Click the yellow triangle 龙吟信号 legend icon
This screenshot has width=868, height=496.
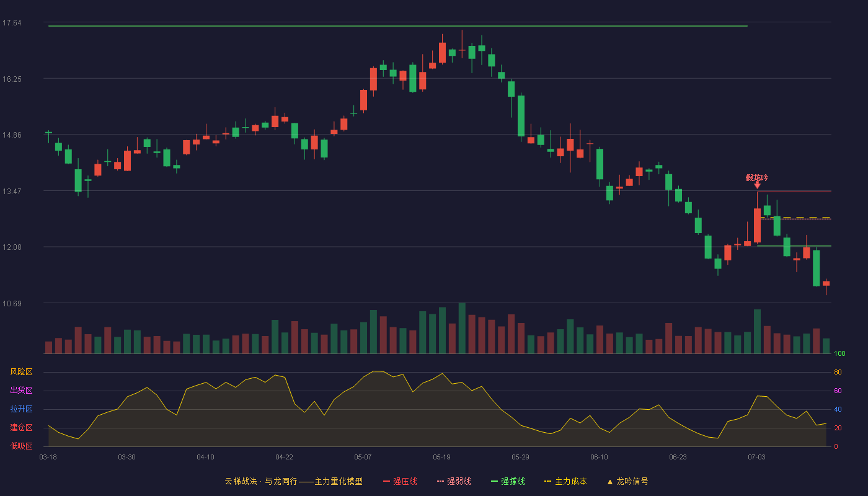pyautogui.click(x=609, y=482)
